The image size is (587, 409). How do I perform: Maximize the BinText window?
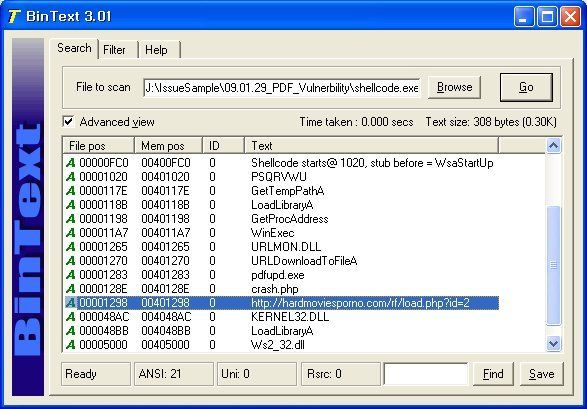pyautogui.click(x=547, y=16)
